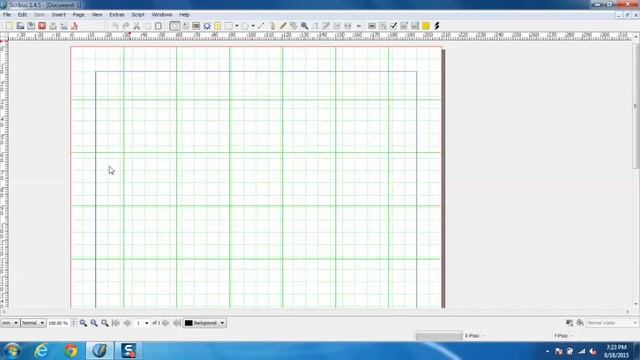The height and width of the screenshot is (360, 640).
Task: Open the Extras menu
Action: pos(117,14)
